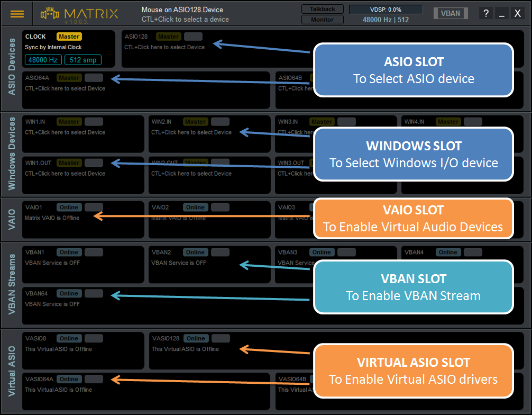Viewport: 532px width, 415px height.
Task: Click the grey button beside WIN1.IN Master
Action: [94, 122]
